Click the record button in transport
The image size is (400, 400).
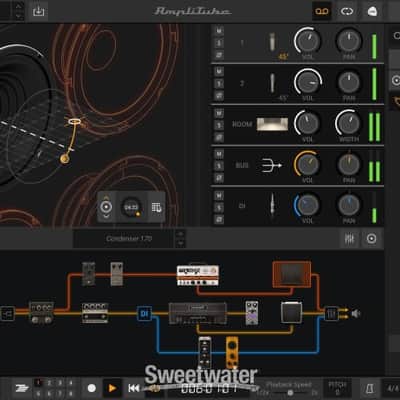91,388
